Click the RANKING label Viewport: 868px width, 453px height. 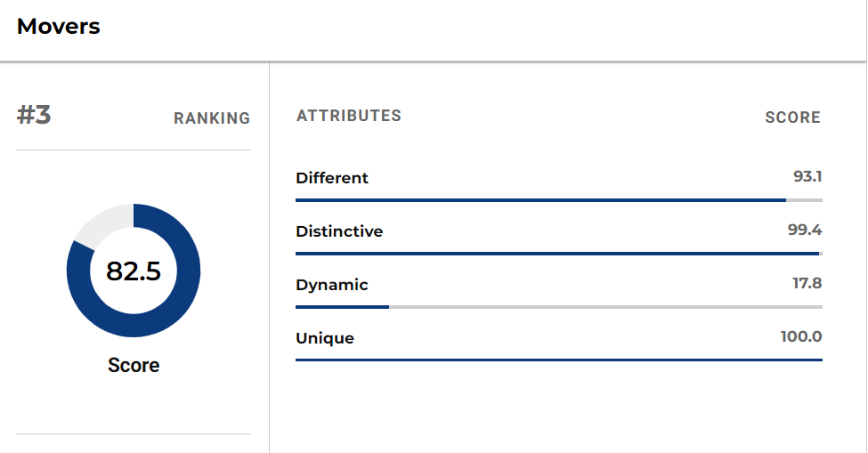[x=212, y=118]
